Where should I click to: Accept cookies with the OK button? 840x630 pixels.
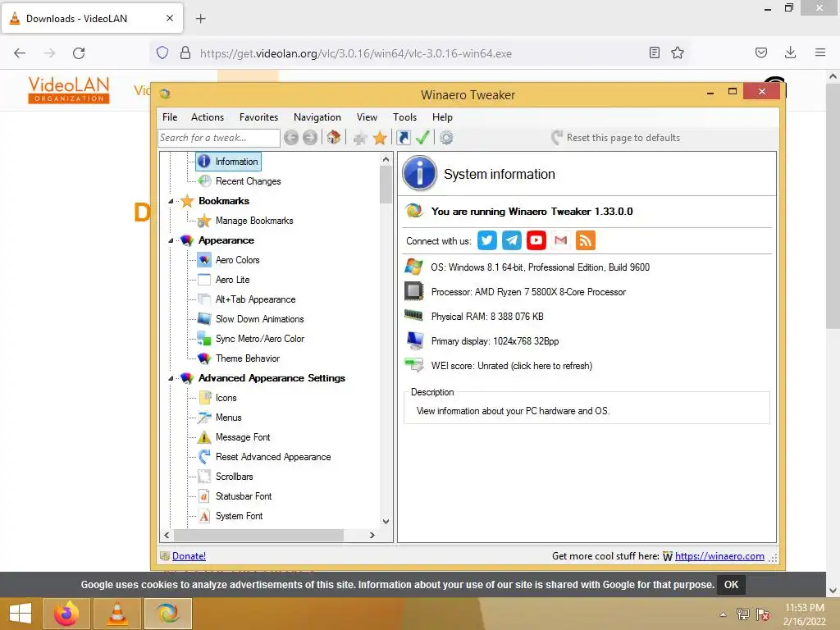pos(731,584)
